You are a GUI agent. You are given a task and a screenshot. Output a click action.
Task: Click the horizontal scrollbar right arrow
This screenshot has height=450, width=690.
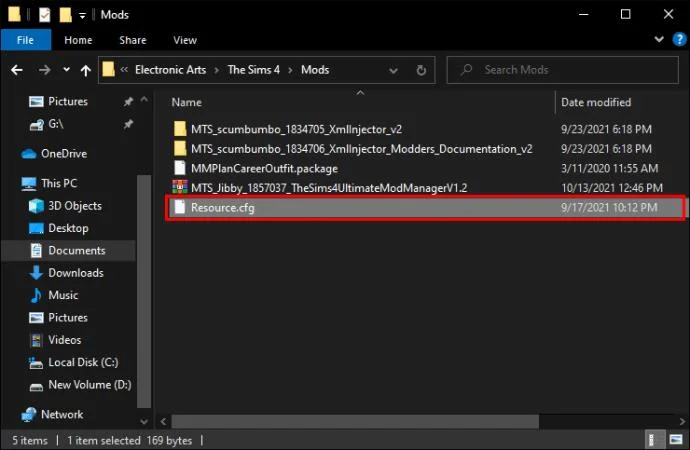pos(683,421)
